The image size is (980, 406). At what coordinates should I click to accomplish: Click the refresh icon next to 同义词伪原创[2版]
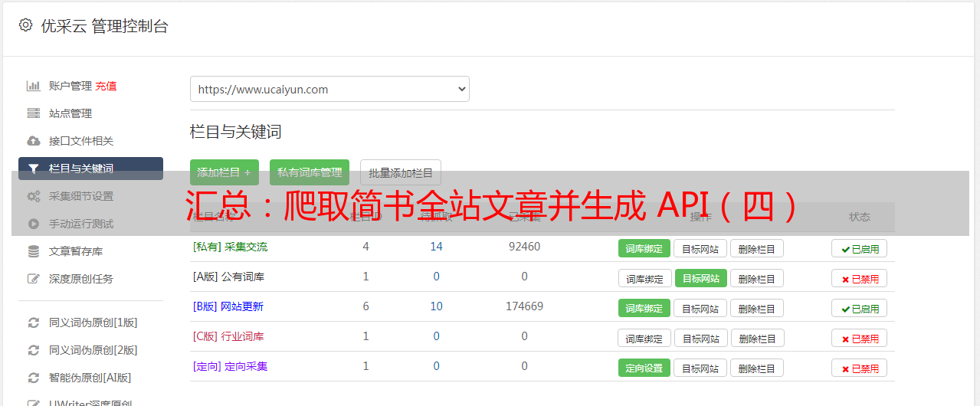pyautogui.click(x=34, y=350)
